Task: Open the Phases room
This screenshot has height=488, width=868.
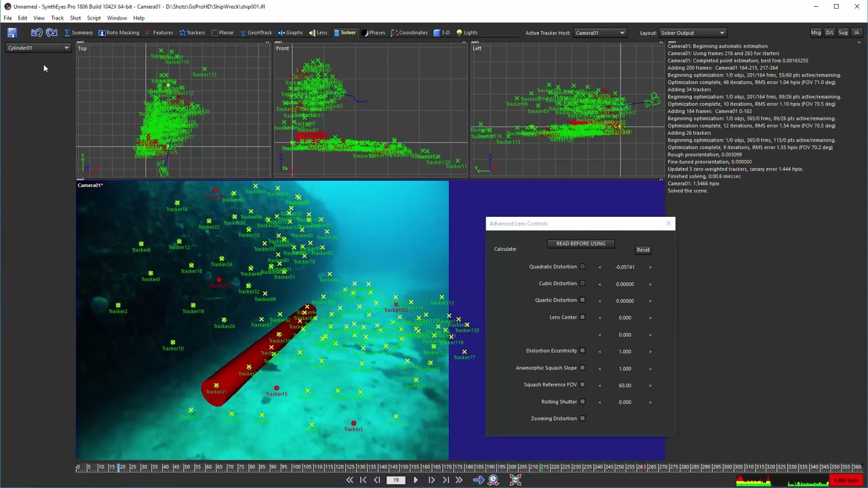Action: (x=373, y=33)
